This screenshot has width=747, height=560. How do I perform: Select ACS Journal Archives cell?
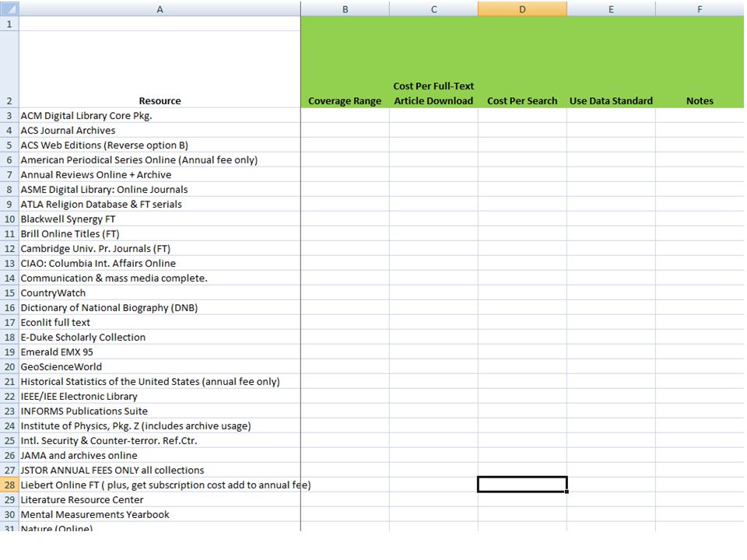point(160,131)
